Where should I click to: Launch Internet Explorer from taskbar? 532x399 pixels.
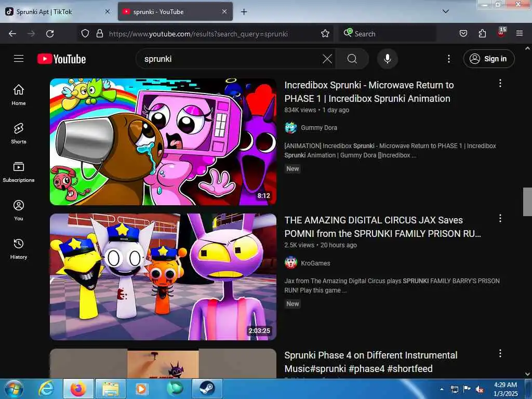(x=46, y=389)
